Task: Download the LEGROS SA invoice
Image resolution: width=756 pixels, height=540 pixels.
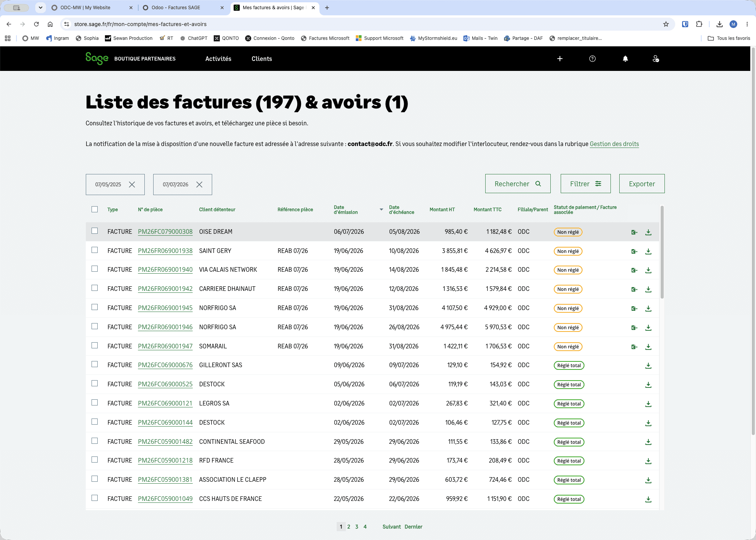Action: [648, 404]
